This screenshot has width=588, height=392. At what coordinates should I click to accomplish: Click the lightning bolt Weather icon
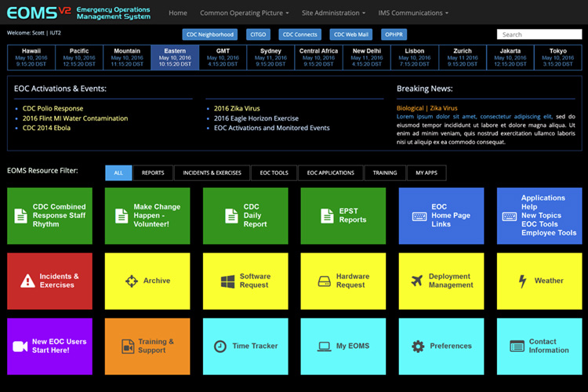(523, 281)
